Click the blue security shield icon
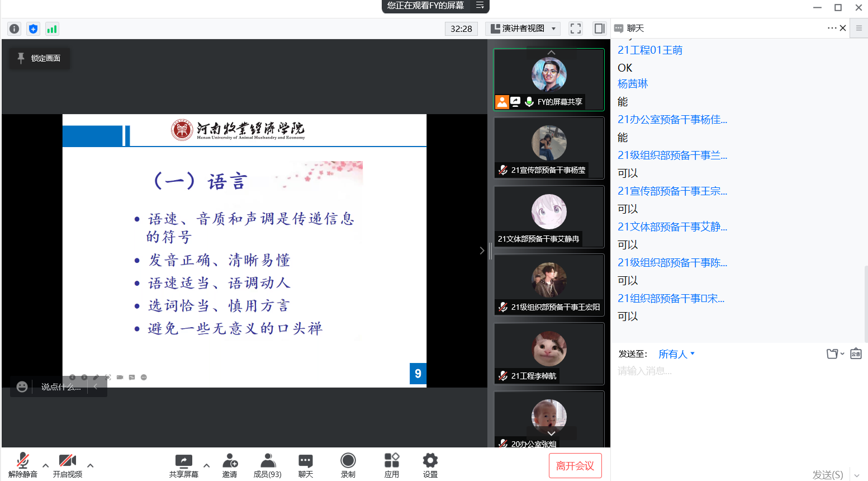 point(33,29)
